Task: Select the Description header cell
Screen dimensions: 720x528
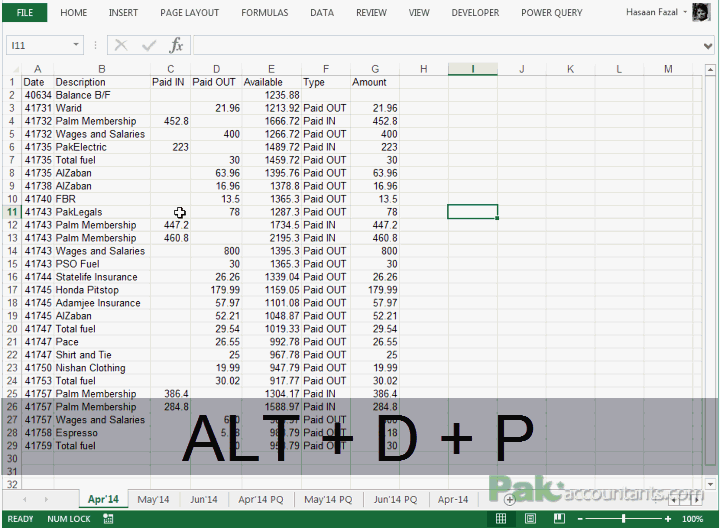Action: (102, 82)
